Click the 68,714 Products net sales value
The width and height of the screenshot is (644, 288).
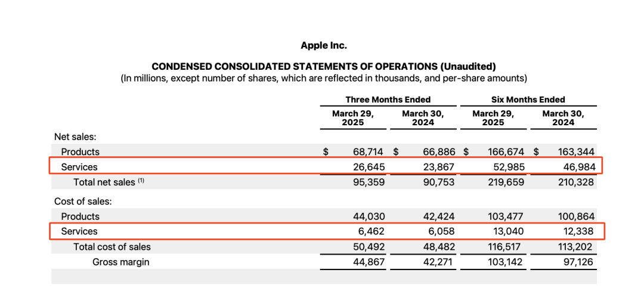click(x=368, y=152)
